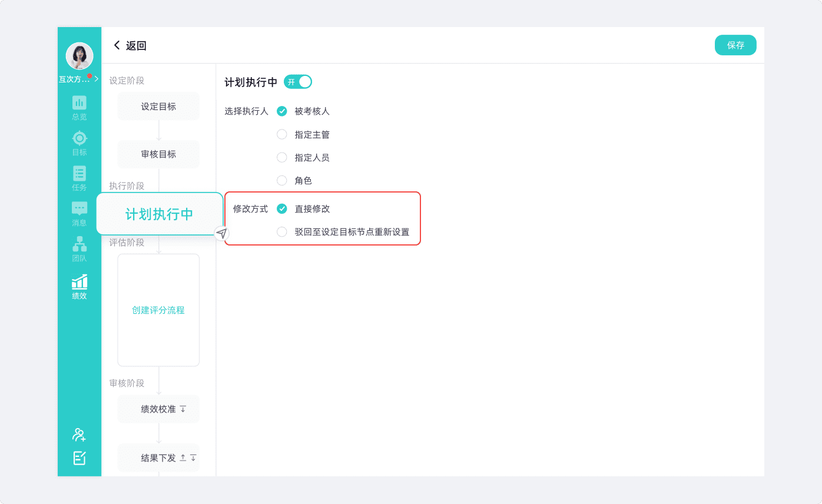822x504 pixels.
Task: Select 被考核人 as executor
Action: 282,111
